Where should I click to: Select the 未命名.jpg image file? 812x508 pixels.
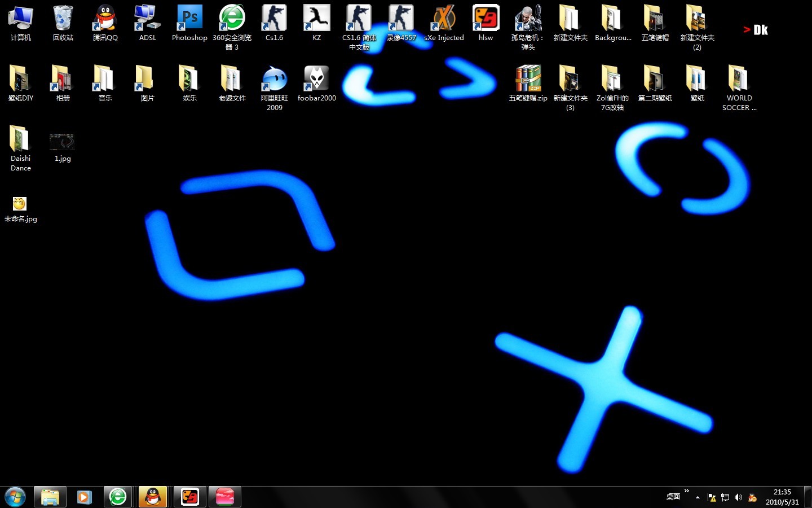[21, 209]
